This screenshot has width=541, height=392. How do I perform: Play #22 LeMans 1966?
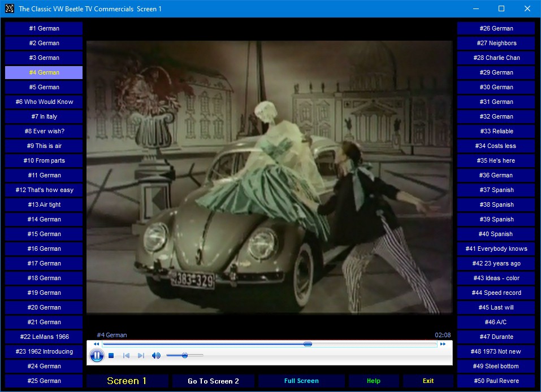point(44,337)
